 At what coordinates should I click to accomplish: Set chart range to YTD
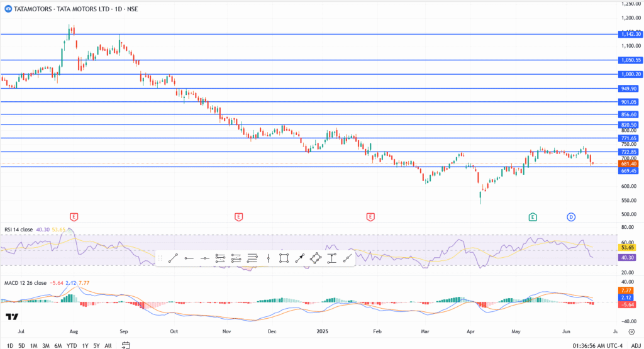pyautogui.click(x=72, y=346)
